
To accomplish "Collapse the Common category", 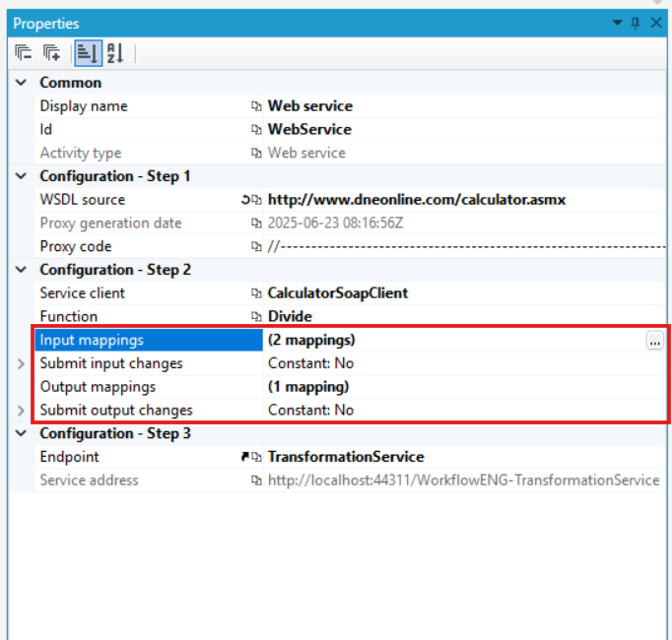I will click(21, 83).
